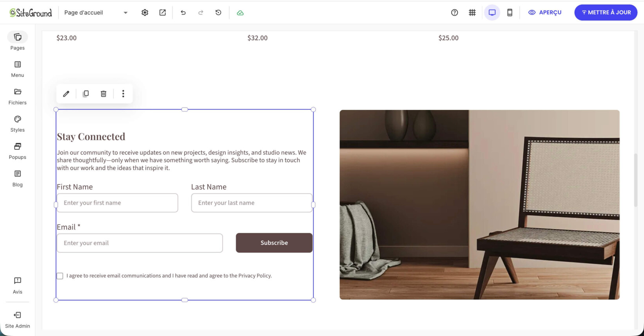Edit the selected form with pencil icon

coord(66,94)
